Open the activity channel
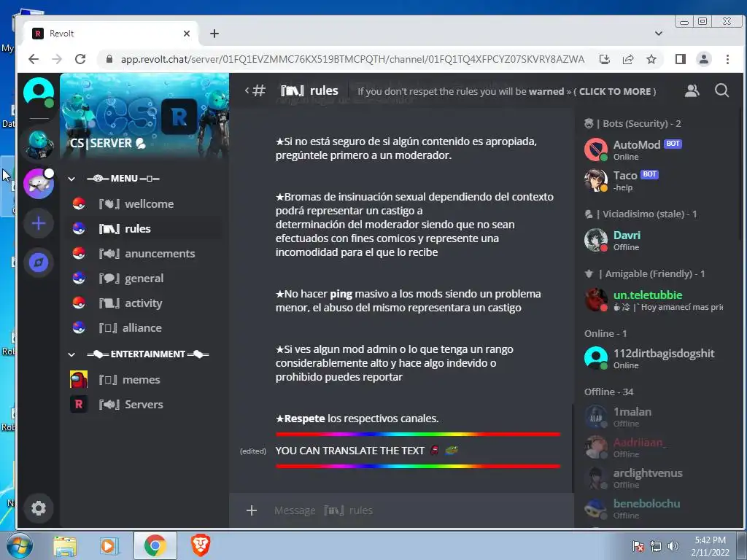747x560 pixels. [x=144, y=303]
